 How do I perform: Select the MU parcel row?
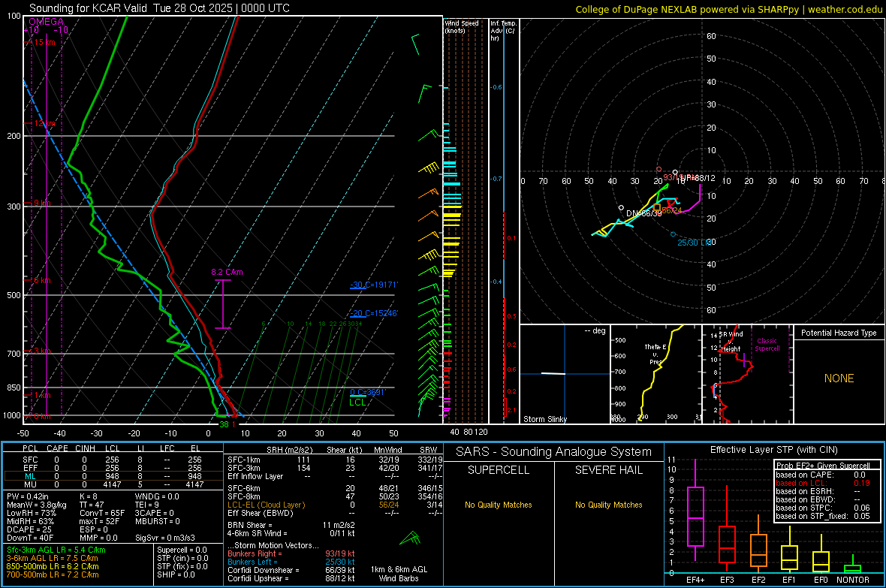[112, 484]
